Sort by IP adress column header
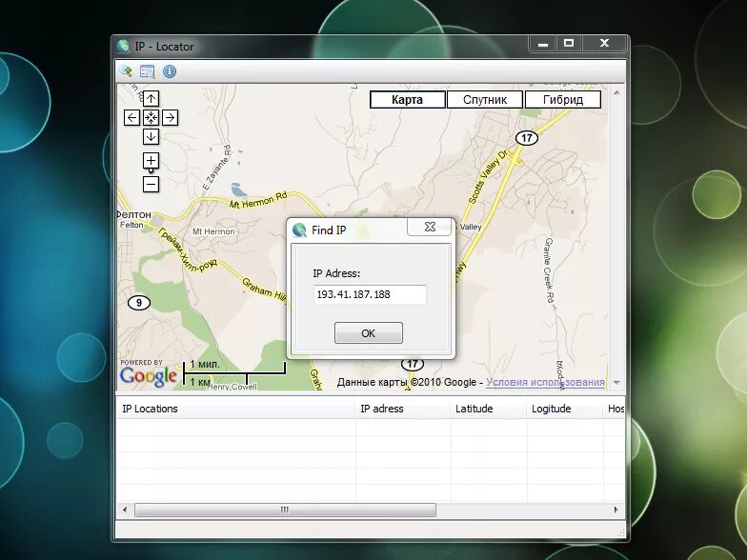The width and height of the screenshot is (747, 560). pos(403,409)
